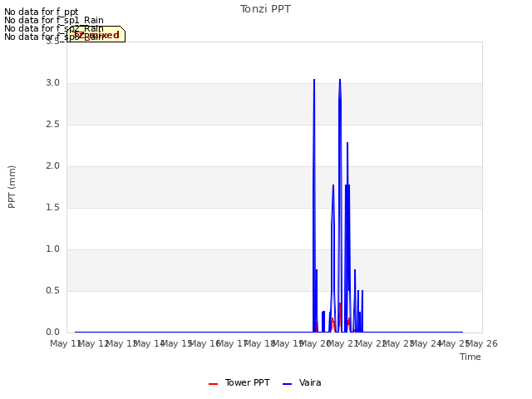Click the 2.0 y-axis tick label
This screenshot has width=532, height=399.
pos(53,166)
